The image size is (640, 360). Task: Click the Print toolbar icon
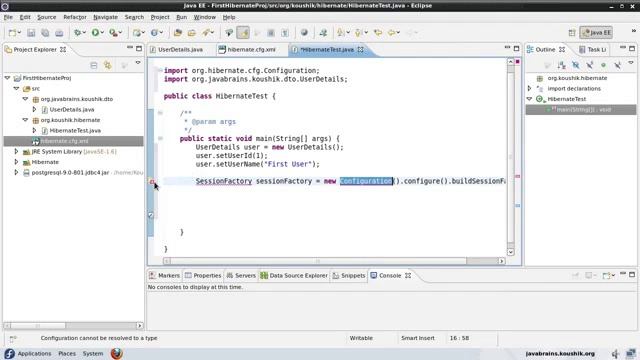(59, 33)
